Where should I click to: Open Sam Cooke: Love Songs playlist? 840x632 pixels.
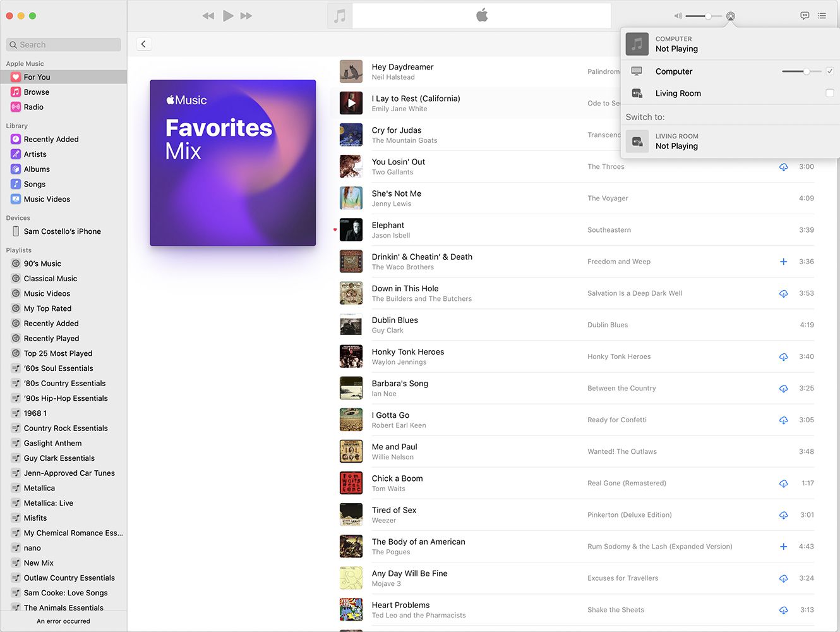(x=63, y=593)
